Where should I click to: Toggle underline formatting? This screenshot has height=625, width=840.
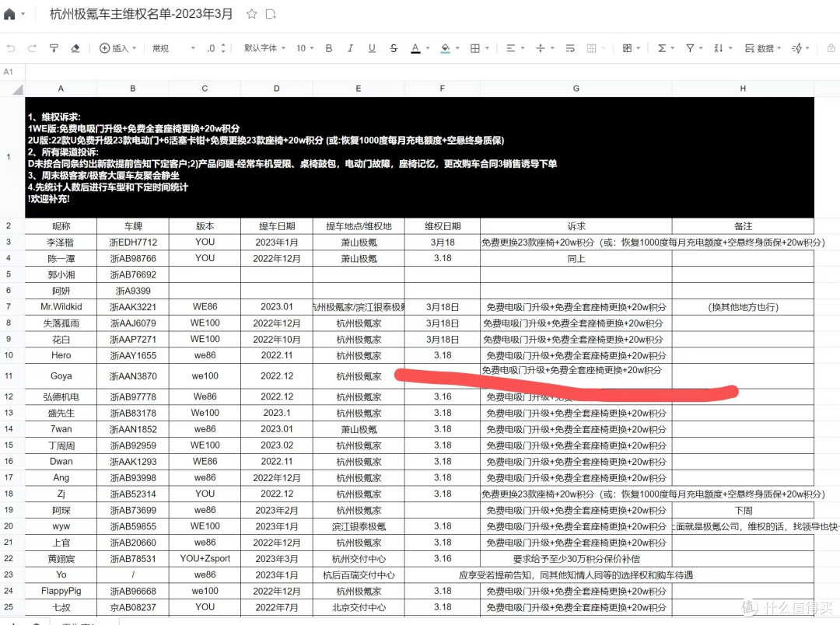[x=372, y=48]
